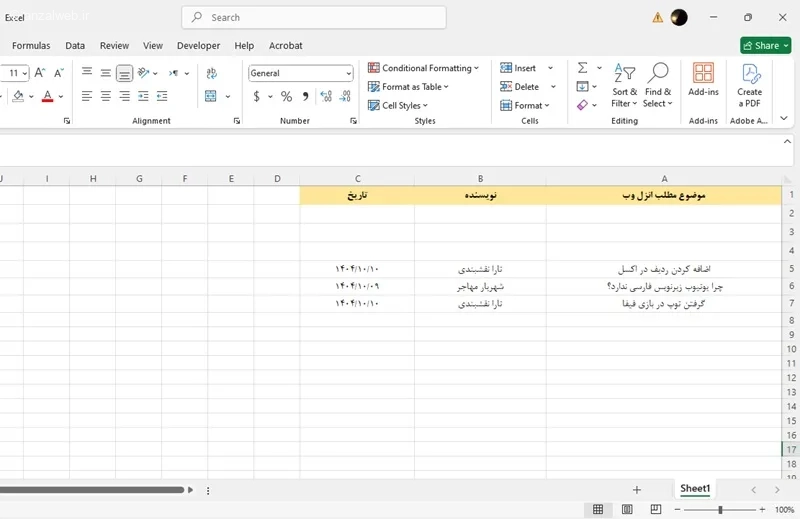This screenshot has width=800, height=519.
Task: Apply bottom vertical alignment
Action: [x=124, y=73]
